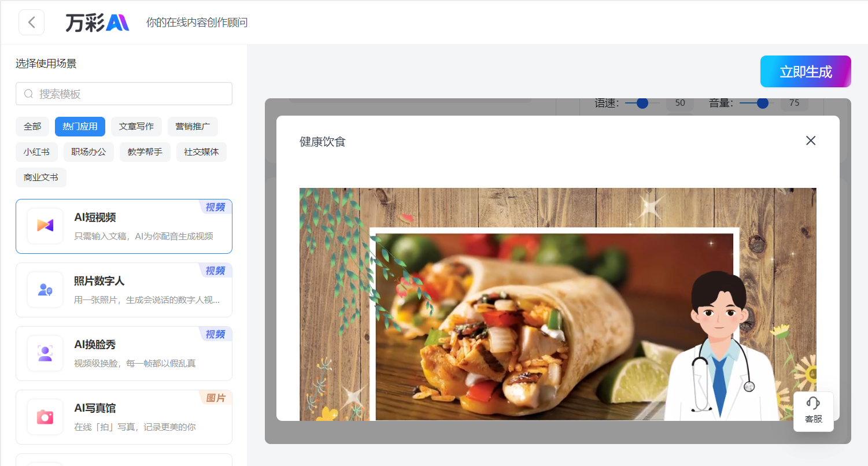The image size is (868, 466).
Task: Click the 你的在线内容创作顾问 tagline
Action: coord(197,23)
